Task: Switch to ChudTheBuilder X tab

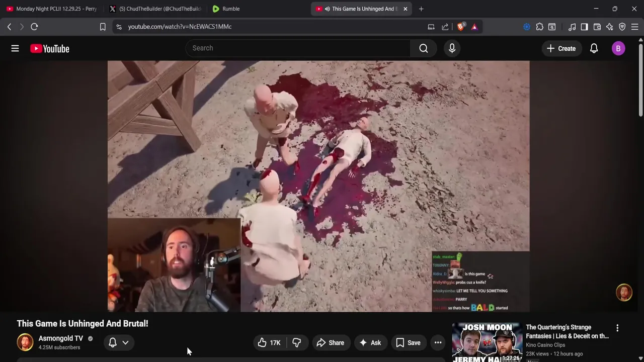Action: 154,9
